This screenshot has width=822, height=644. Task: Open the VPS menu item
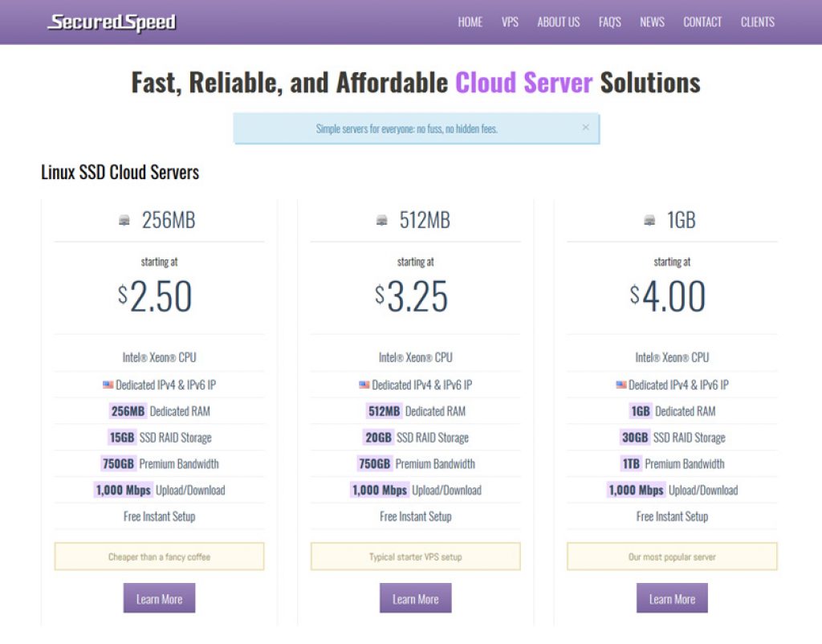510,22
